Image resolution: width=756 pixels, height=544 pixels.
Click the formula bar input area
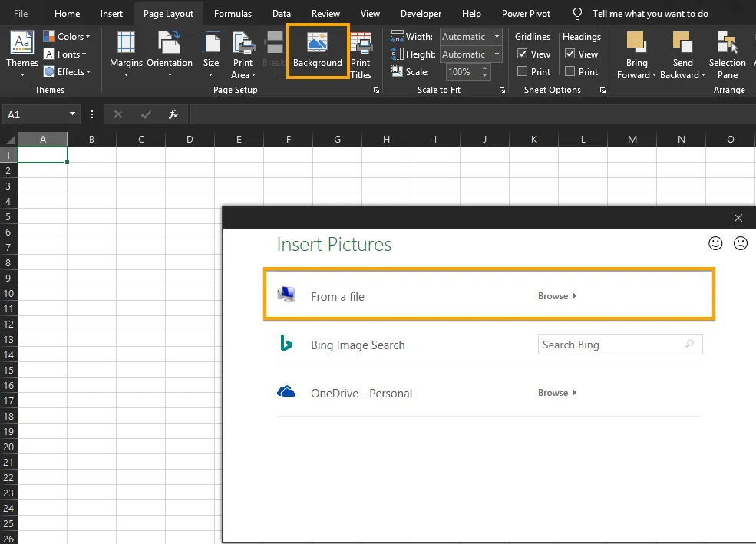tap(473, 114)
